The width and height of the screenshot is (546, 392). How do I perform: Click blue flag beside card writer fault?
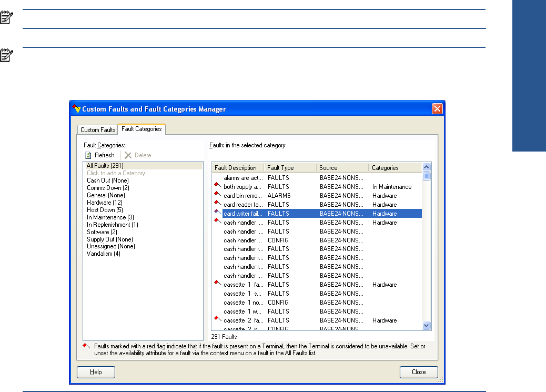click(217, 213)
